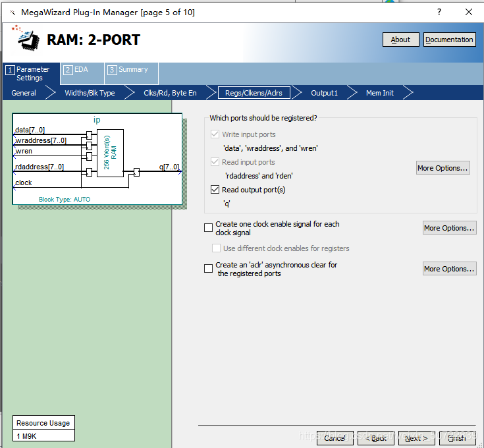
Task: Click the q[7..0] output port label
Action: pos(169,167)
